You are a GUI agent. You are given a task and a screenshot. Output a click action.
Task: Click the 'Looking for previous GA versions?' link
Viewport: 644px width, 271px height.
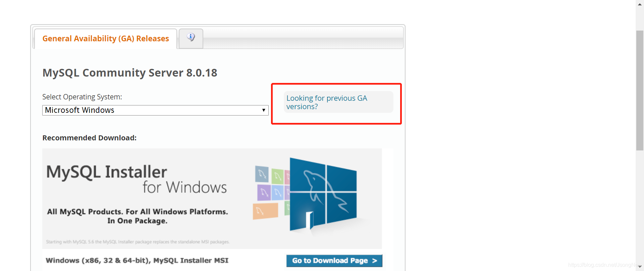tap(327, 102)
